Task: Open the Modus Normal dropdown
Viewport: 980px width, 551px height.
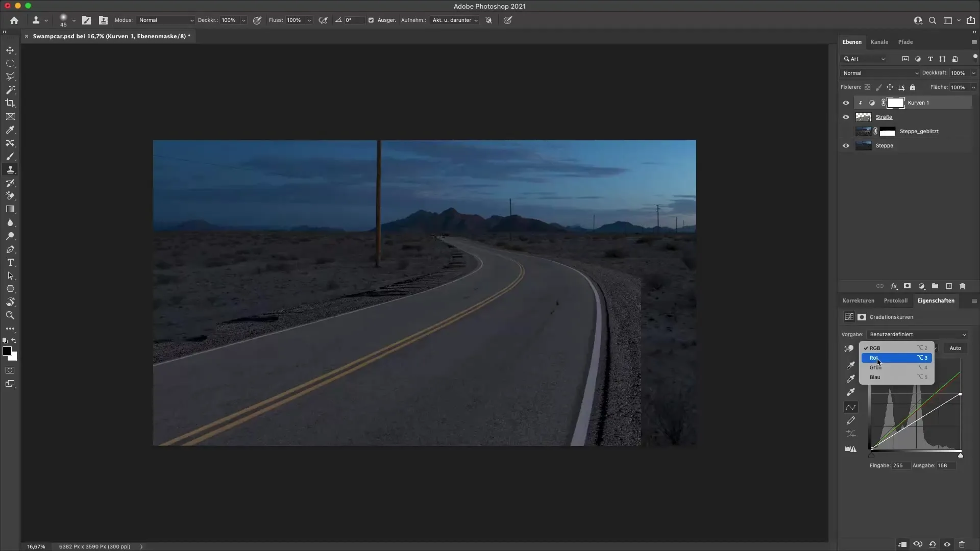Action: 166,20
